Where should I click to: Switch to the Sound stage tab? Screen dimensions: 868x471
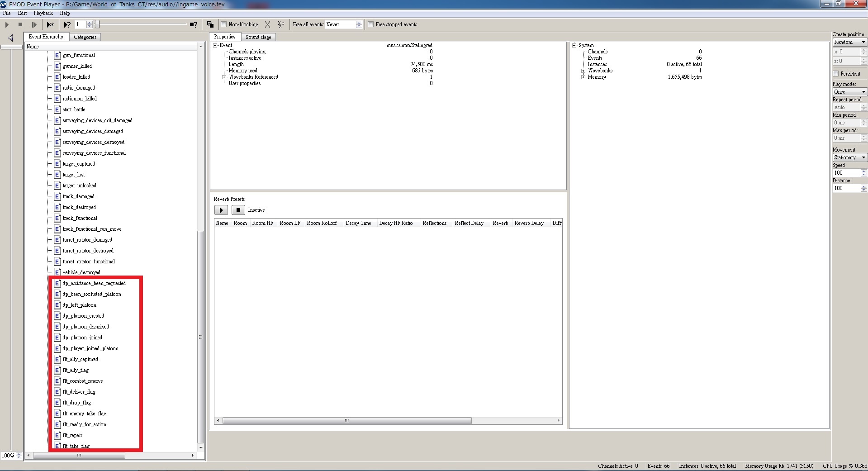tap(258, 37)
